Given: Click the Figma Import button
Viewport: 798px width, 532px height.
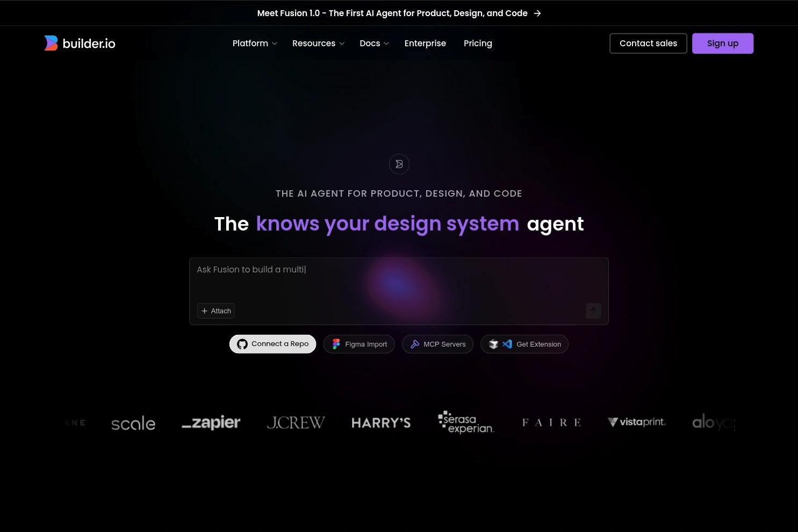Looking at the screenshot, I should coord(359,344).
